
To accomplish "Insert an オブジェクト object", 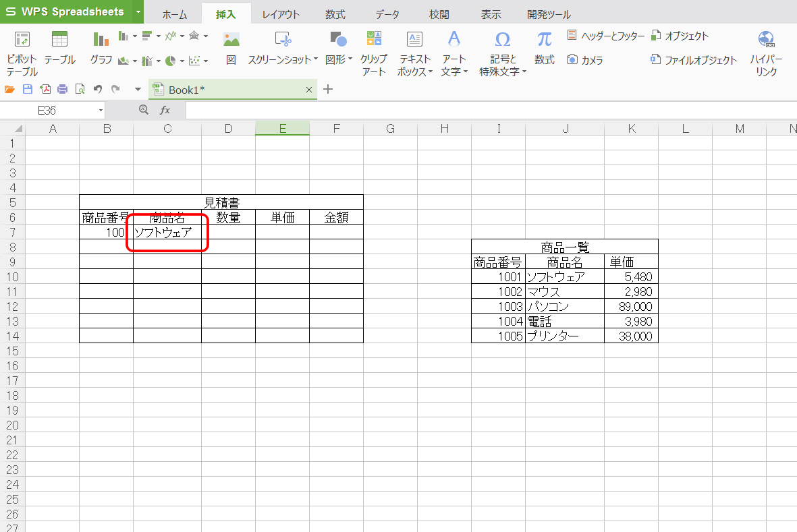I will [x=680, y=36].
